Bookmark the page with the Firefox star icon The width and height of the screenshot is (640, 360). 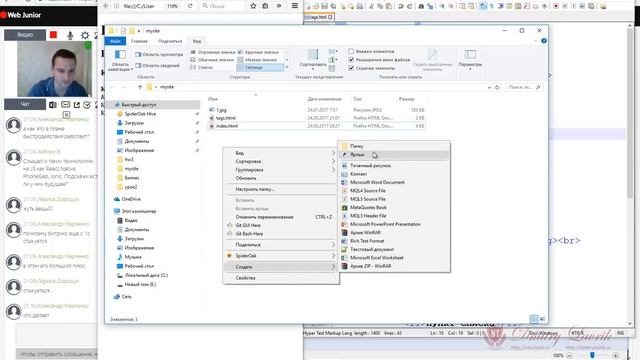click(x=253, y=6)
